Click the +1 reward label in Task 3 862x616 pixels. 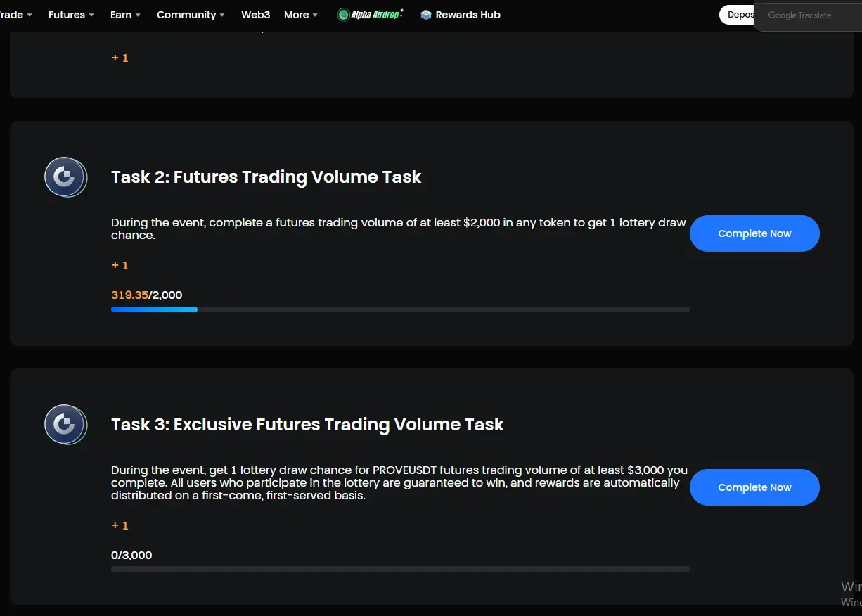pos(120,525)
